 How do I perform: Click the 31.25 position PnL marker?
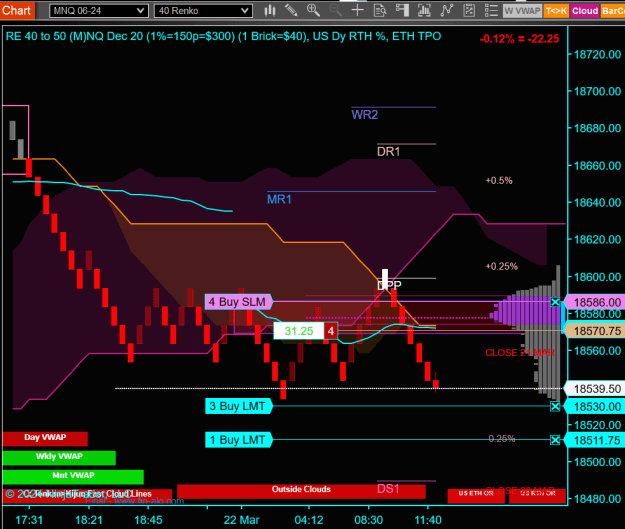coord(299,331)
